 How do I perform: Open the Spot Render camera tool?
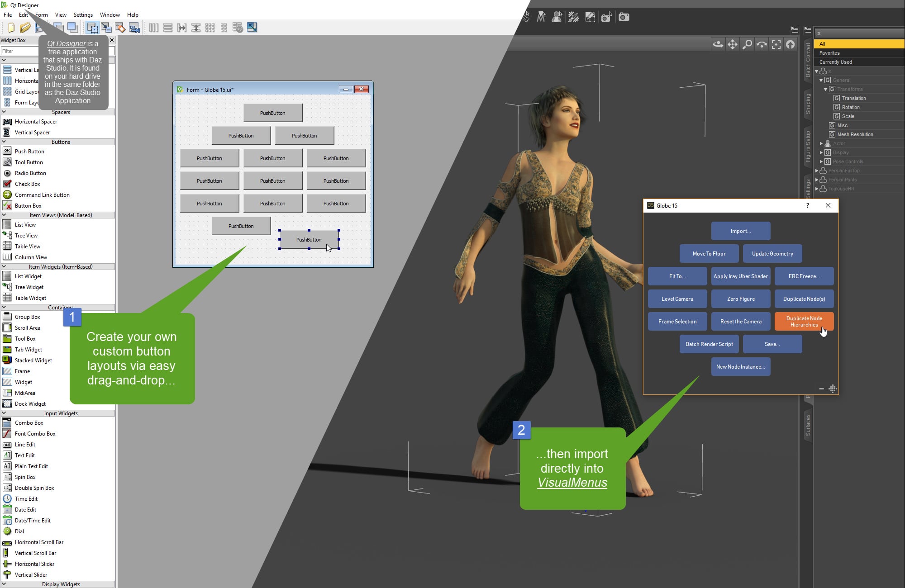coord(605,17)
